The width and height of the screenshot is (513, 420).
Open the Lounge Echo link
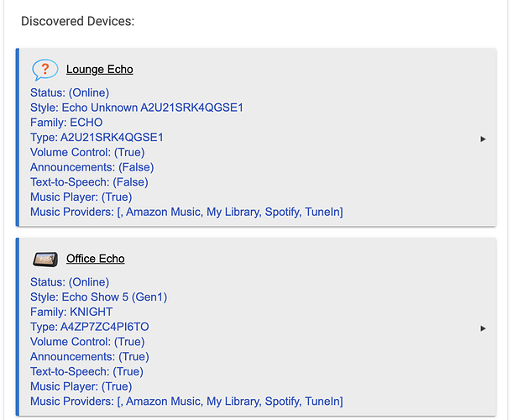coord(99,70)
